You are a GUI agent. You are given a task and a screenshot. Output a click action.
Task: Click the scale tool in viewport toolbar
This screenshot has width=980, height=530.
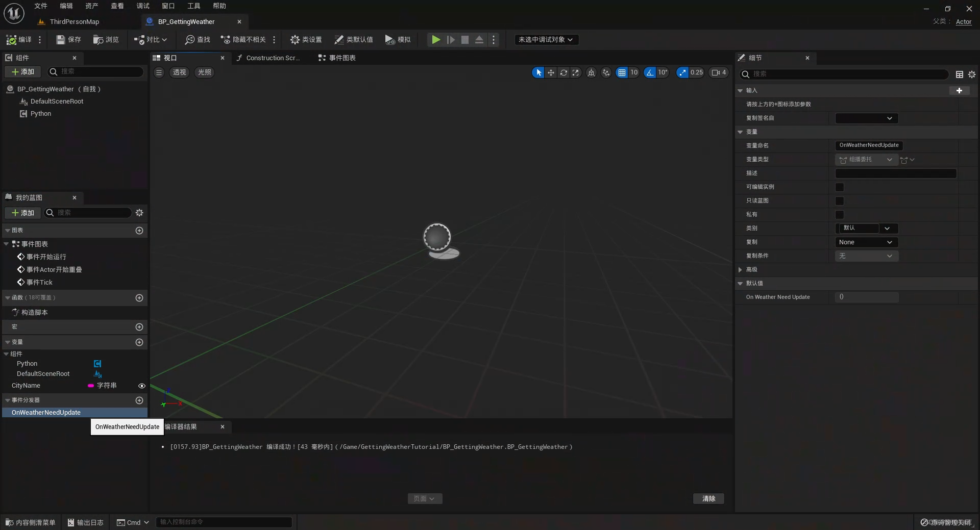[x=576, y=72]
